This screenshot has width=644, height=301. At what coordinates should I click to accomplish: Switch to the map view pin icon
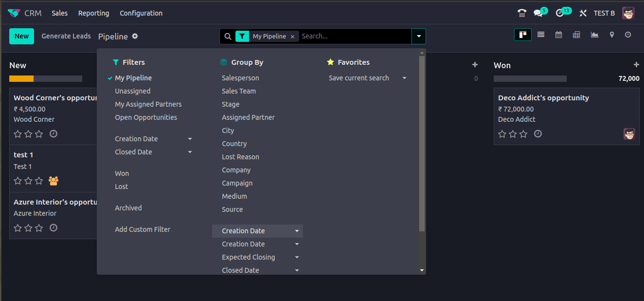pyautogui.click(x=612, y=35)
